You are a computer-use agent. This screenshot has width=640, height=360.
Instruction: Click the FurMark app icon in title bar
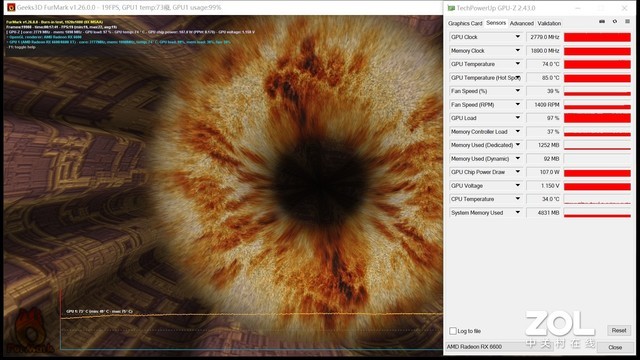click(x=11, y=7)
